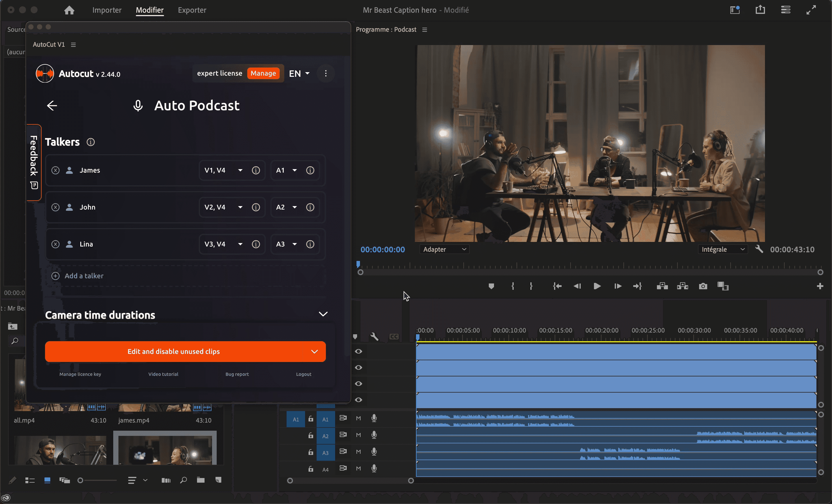Toggle lock on audio track A3

(311, 452)
